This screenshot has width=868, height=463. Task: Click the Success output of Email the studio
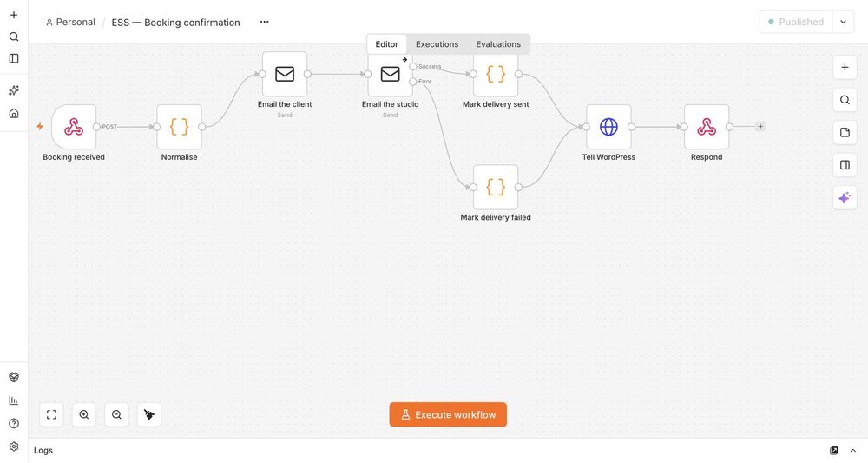point(413,67)
